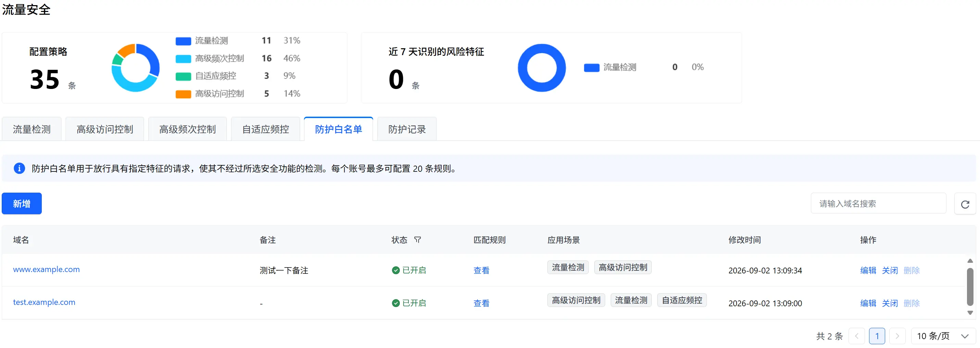Disable the www.example.com rule via 关闭
This screenshot has height=348, width=980.
(x=890, y=270)
